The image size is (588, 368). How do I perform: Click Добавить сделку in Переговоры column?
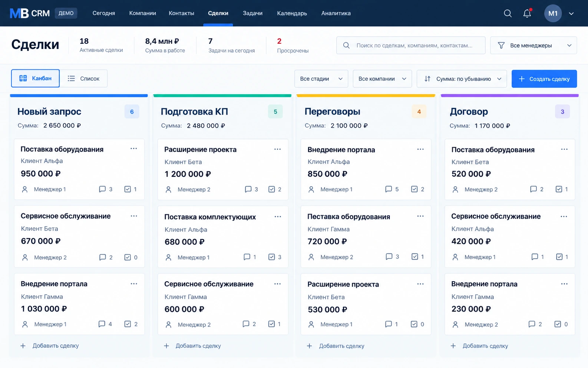336,346
